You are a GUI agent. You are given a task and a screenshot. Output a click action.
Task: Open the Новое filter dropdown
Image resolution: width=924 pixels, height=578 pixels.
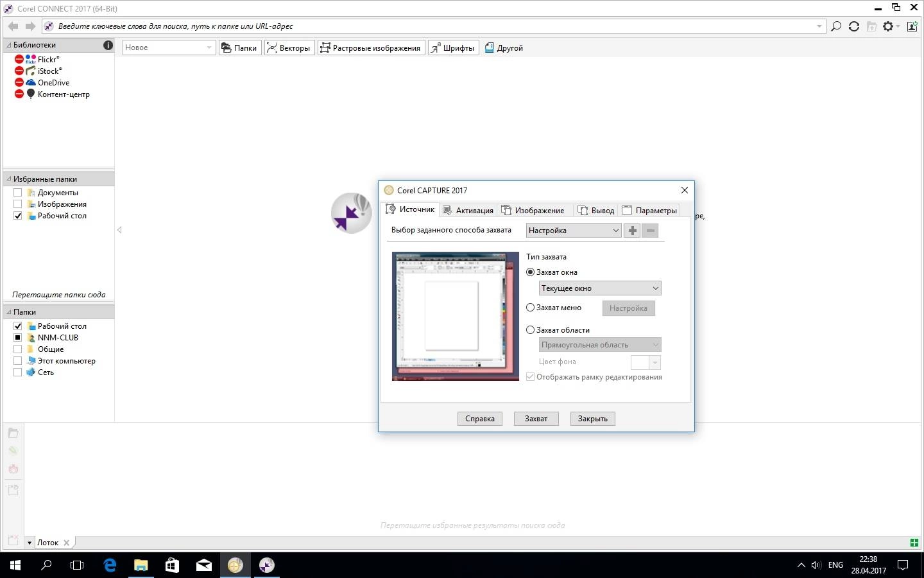coord(169,48)
